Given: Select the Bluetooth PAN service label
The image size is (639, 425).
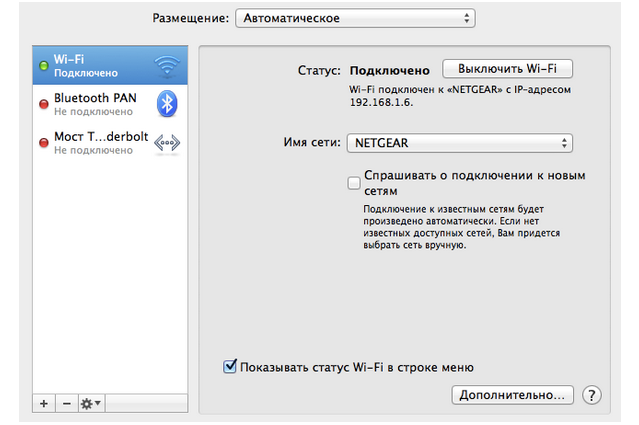Looking at the screenshot, I should [93, 97].
